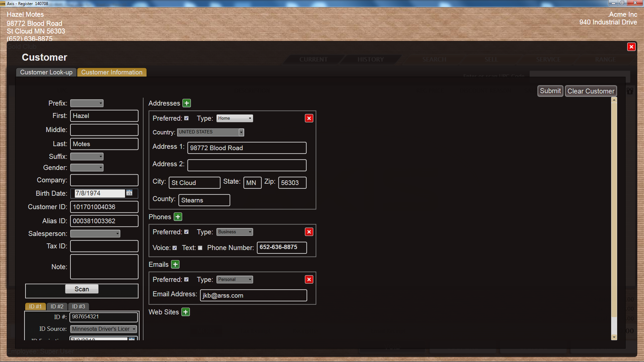Image resolution: width=644 pixels, height=362 pixels.
Task: Click the empty Address 2 field
Action: (247, 166)
